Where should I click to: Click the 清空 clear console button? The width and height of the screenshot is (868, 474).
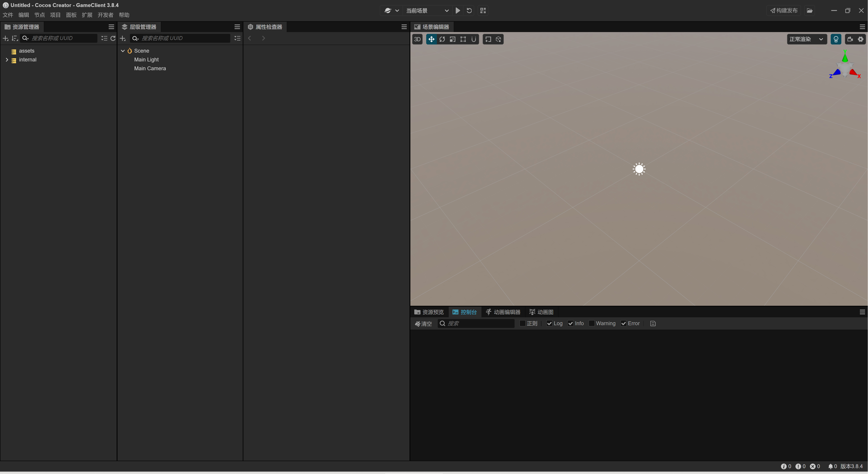coord(423,324)
